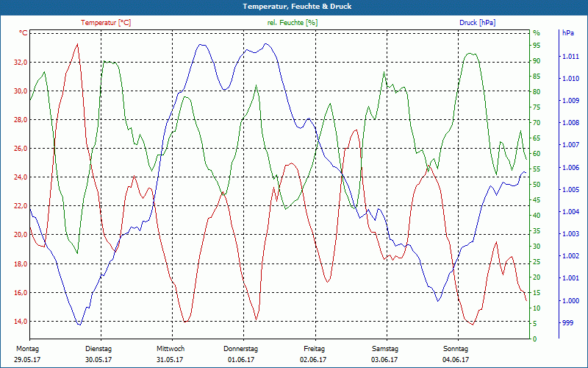Click the 'Samstag' day label
The height and width of the screenshot is (368, 588).
coord(384,349)
